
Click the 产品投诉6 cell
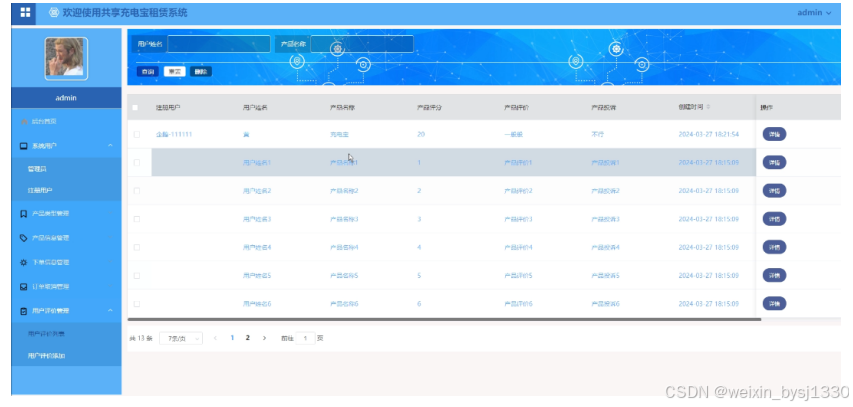pyautogui.click(x=605, y=304)
